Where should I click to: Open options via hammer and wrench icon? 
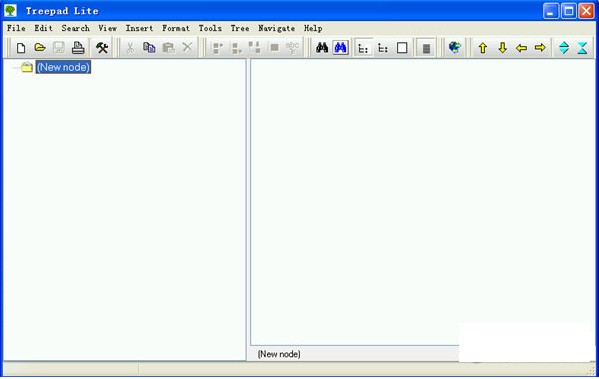[x=102, y=48]
